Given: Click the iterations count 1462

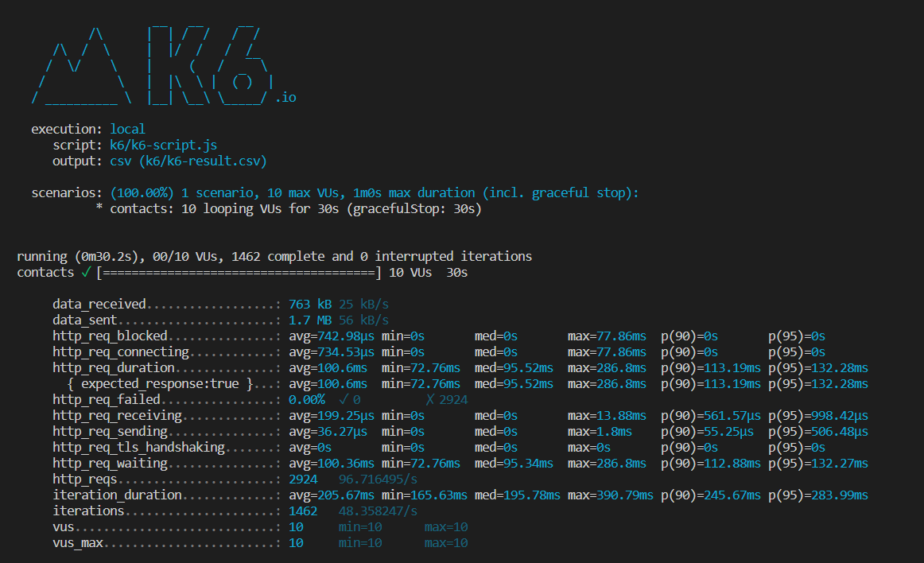Looking at the screenshot, I should pyautogui.click(x=303, y=511).
